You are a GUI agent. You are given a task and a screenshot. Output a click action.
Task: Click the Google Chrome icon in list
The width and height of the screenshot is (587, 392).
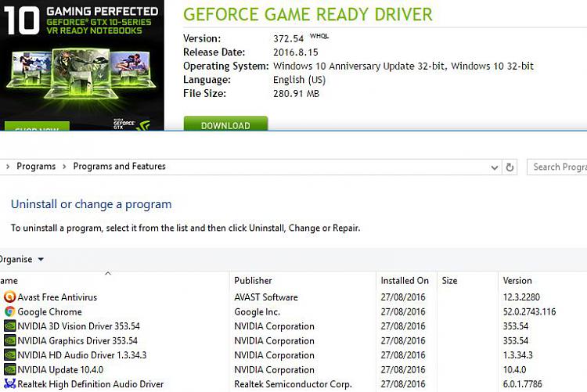(9, 311)
